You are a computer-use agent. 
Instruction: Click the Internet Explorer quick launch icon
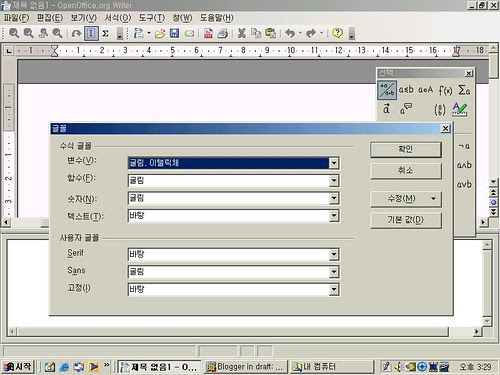64,367
